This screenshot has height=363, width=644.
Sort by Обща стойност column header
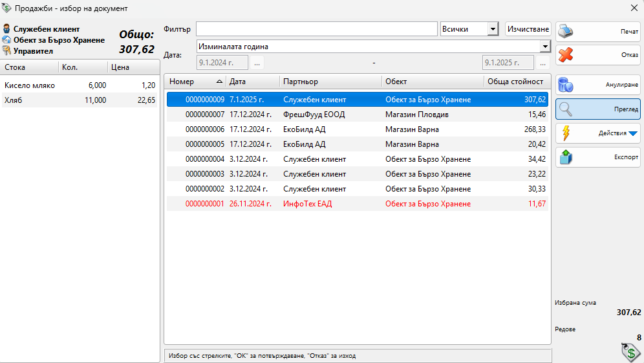(515, 82)
